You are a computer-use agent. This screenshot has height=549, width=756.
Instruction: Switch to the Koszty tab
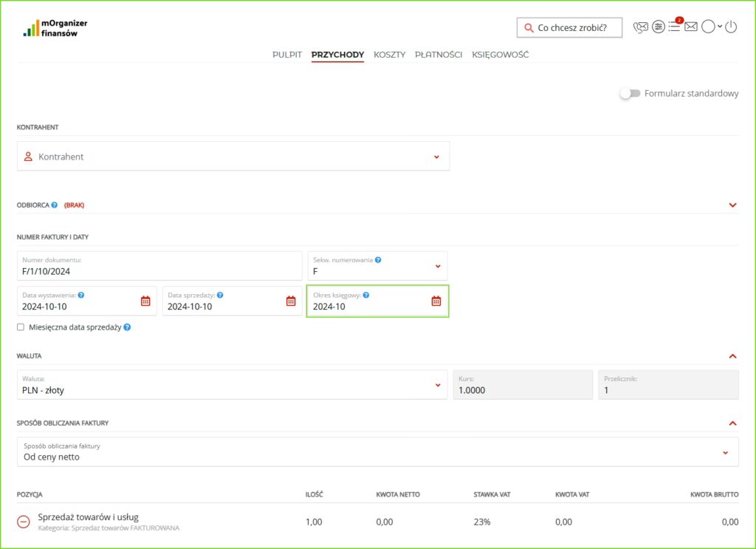pyautogui.click(x=389, y=55)
